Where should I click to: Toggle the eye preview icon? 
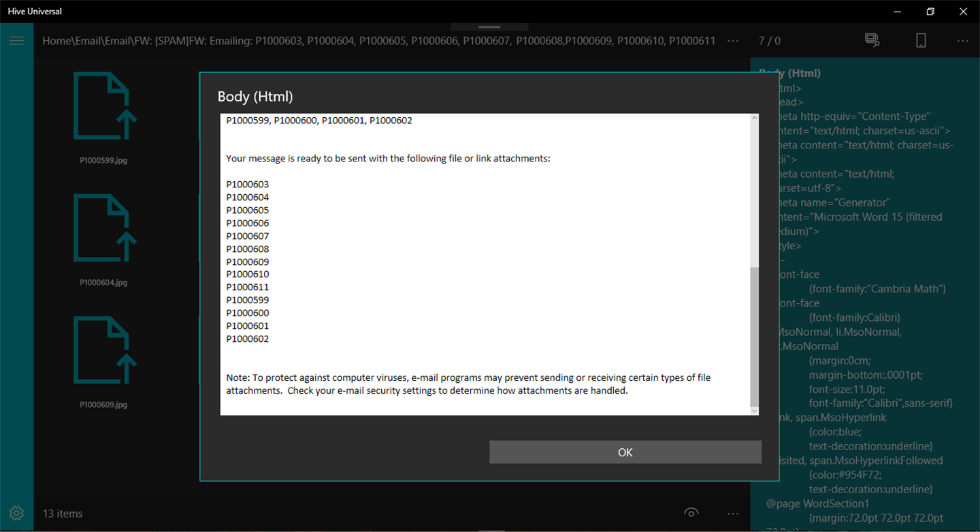coord(691,513)
